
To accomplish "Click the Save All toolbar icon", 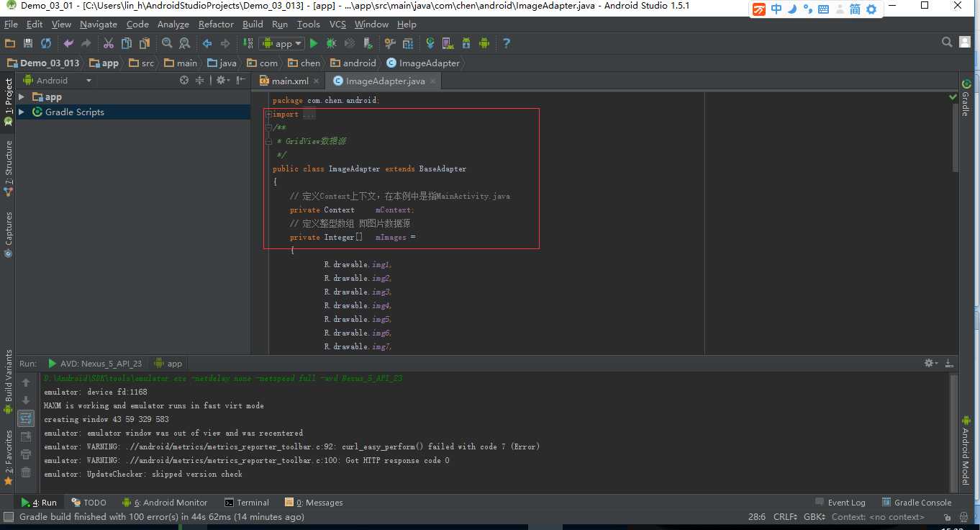I will [28, 43].
